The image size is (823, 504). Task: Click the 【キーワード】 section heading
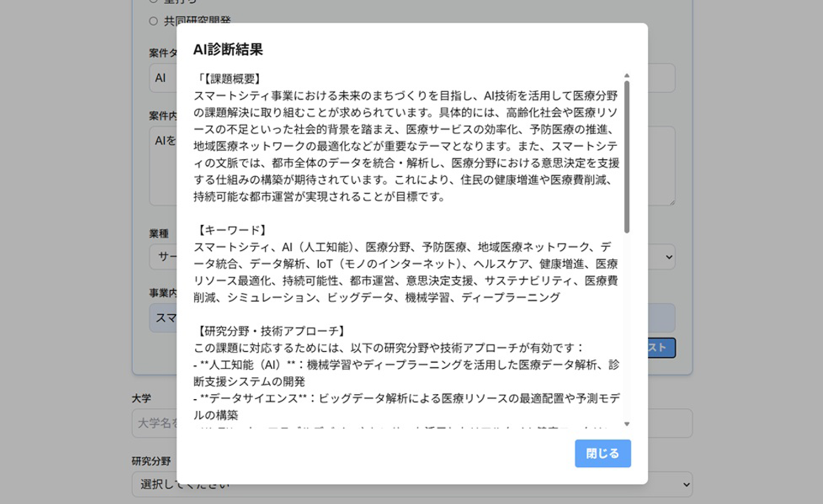[x=232, y=230]
